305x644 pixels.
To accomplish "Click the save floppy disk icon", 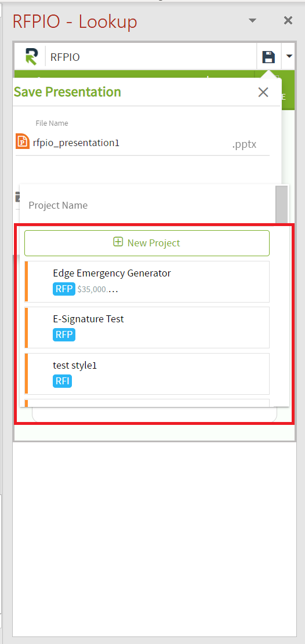I will tap(268, 57).
